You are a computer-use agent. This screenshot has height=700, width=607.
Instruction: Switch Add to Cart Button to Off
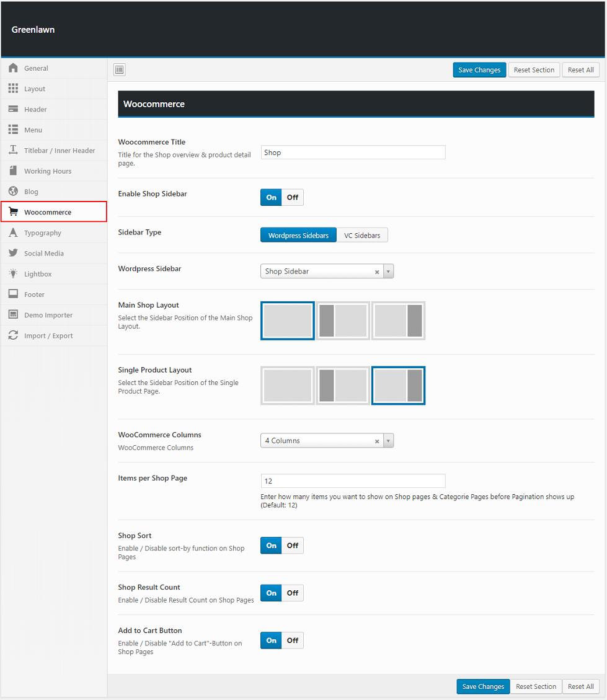293,640
